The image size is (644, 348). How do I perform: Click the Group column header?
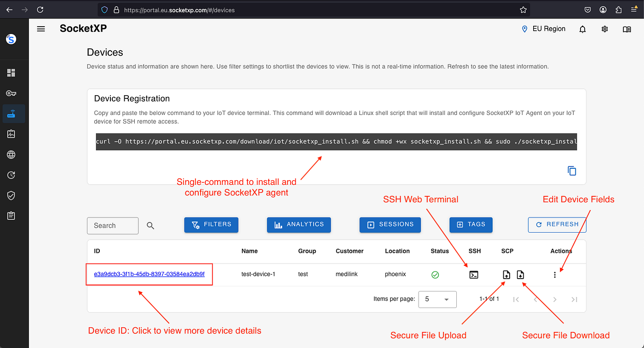click(x=307, y=251)
